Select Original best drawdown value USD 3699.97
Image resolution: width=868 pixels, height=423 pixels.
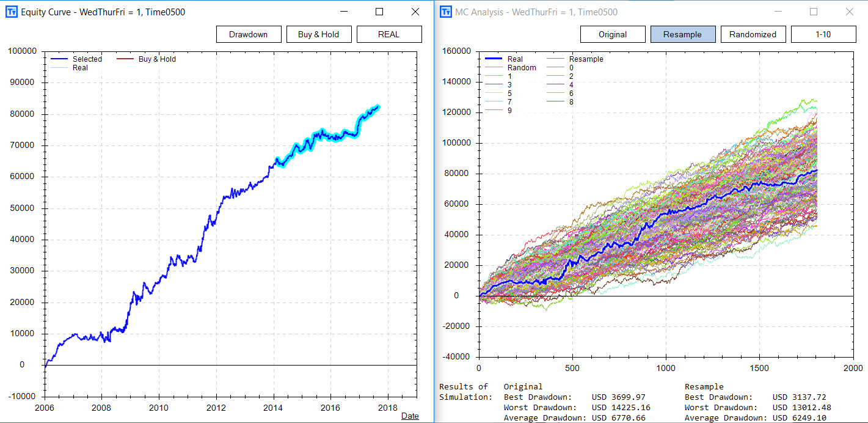coord(619,397)
